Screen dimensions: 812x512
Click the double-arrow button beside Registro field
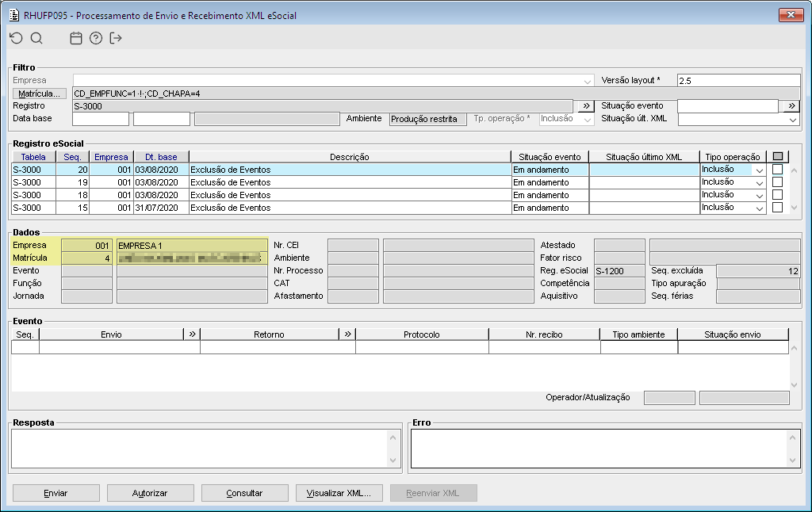(x=586, y=105)
